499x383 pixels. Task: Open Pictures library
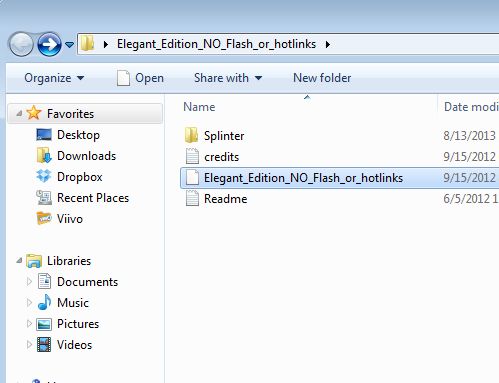click(x=78, y=324)
